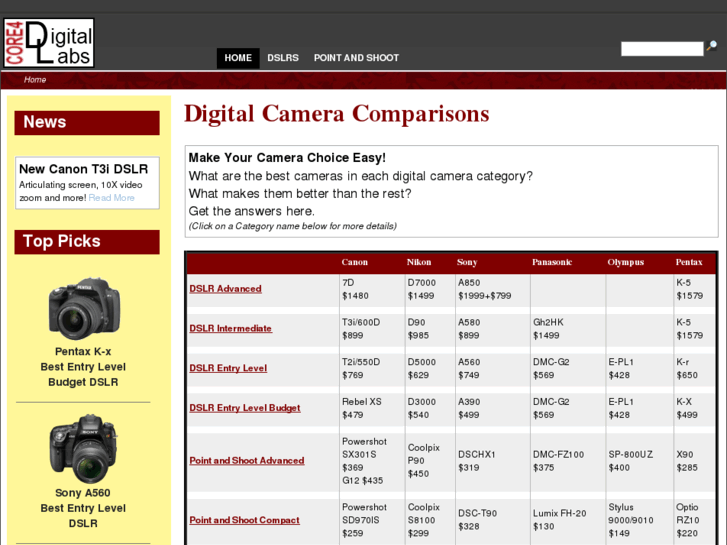Viewport: 727px width, 545px height.
Task: Open the Pentax K-x camera thumbnail
Action: coord(84,308)
